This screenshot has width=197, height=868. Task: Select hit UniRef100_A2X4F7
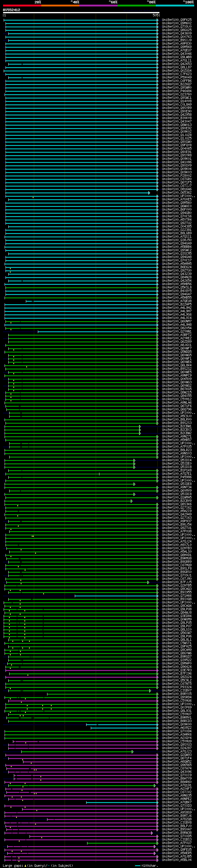[x=177, y=789]
